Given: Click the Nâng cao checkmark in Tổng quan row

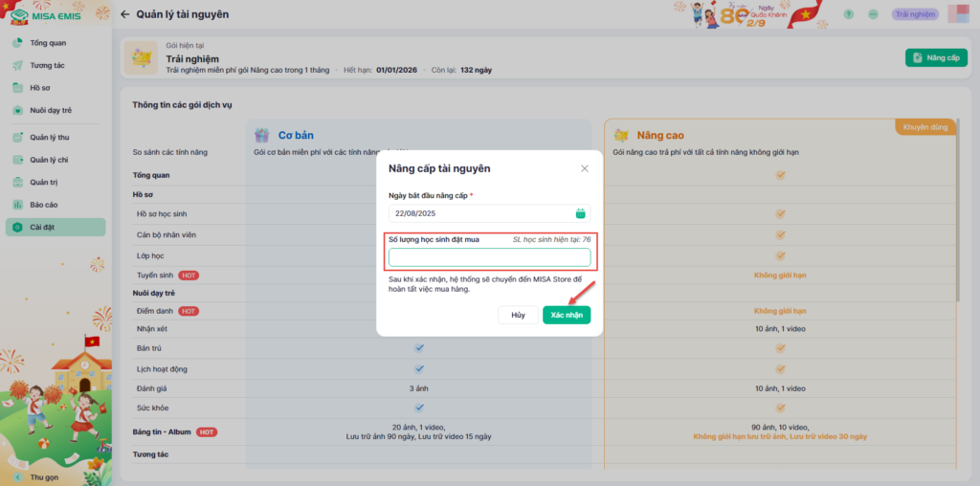Looking at the screenshot, I should (780, 175).
